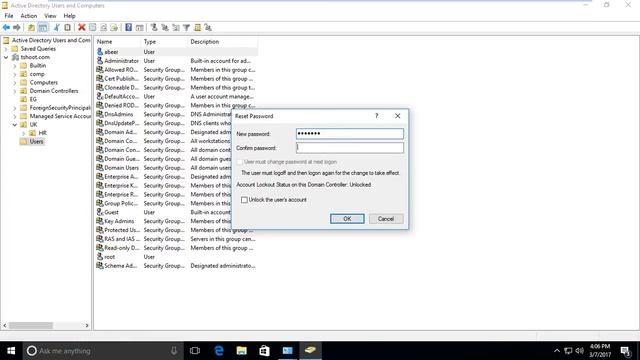Expand the HR node under UK
Screen dimensions: 640x360
(x=24, y=133)
